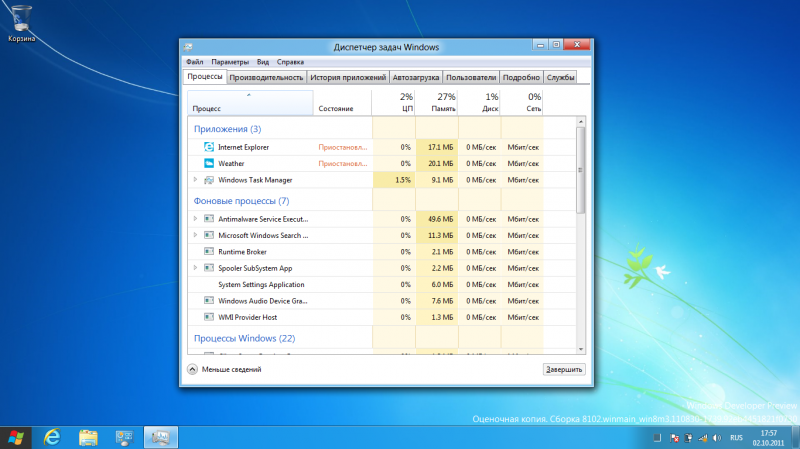Switch to the Производительность tab
The width and height of the screenshot is (800, 449).
(266, 77)
